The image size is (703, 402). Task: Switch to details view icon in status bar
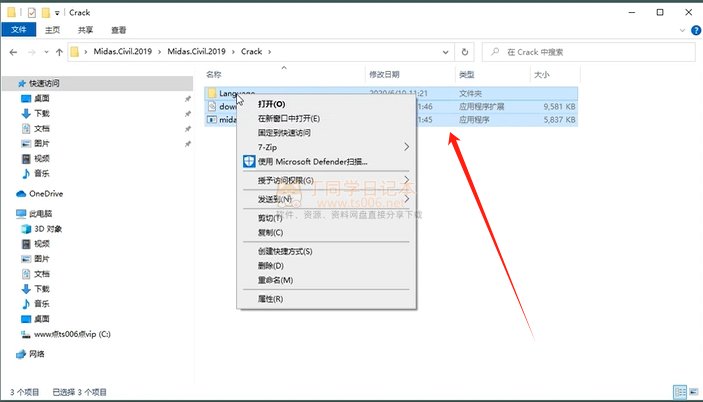coord(680,392)
